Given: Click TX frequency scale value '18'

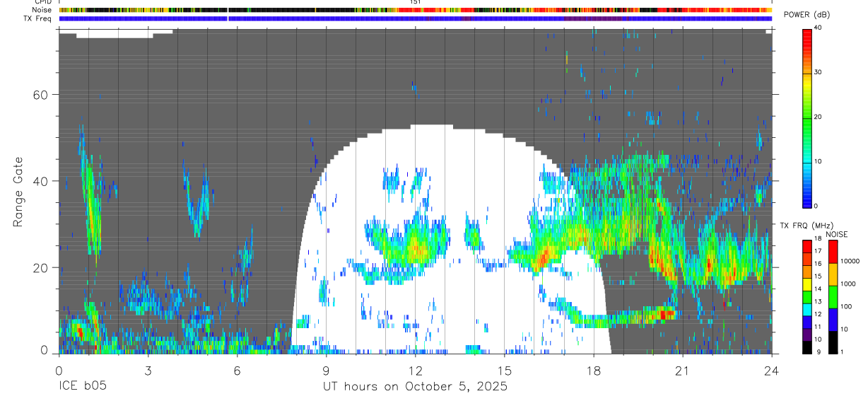Looking at the screenshot, I should 818,240.
